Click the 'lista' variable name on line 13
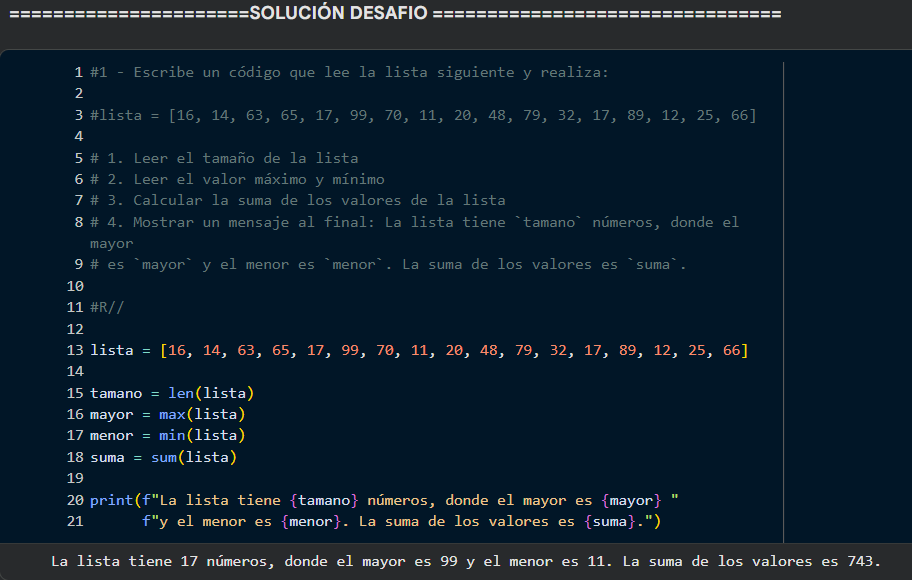This screenshot has height=580, width=912. 112,350
